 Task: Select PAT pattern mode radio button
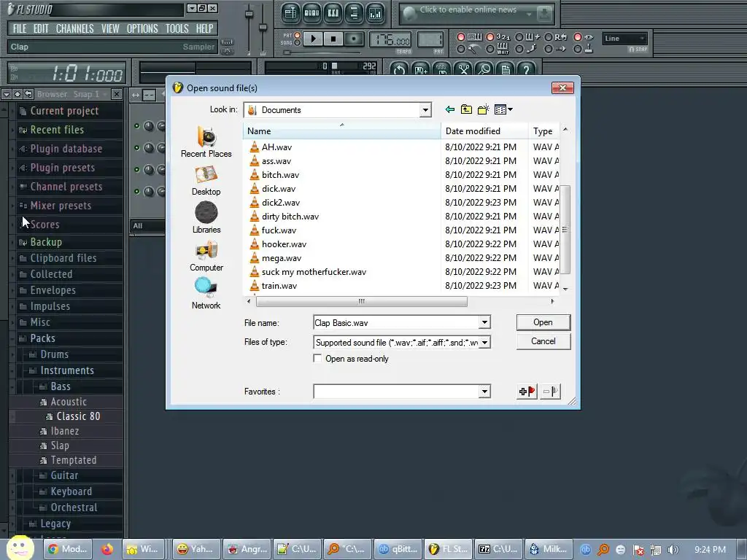298,36
